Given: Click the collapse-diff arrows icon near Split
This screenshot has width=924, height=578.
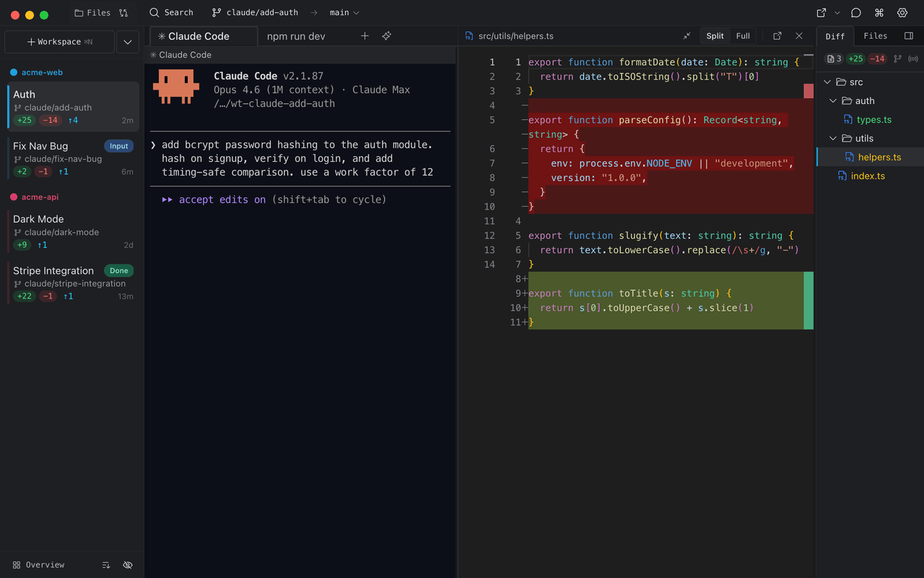Looking at the screenshot, I should 687,35.
